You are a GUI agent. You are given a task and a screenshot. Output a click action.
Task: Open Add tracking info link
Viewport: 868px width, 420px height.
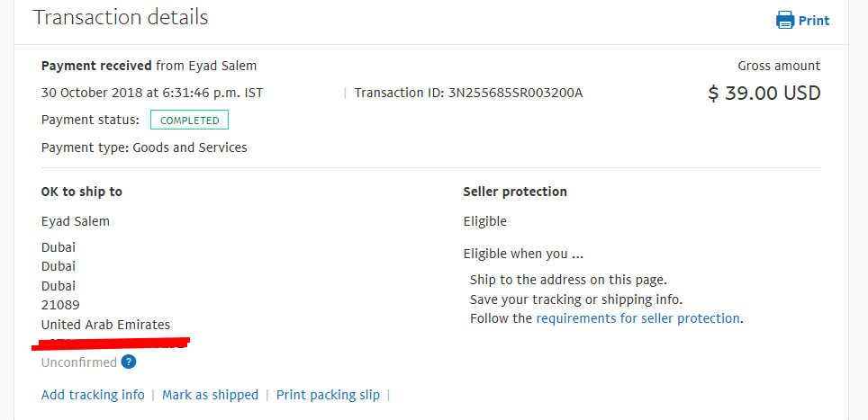(93, 395)
